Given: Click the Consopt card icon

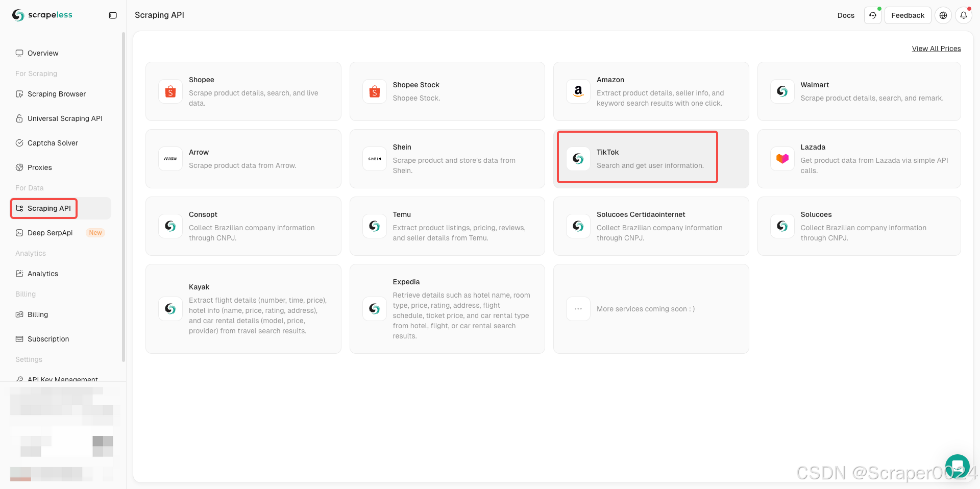Looking at the screenshot, I should click(x=170, y=226).
